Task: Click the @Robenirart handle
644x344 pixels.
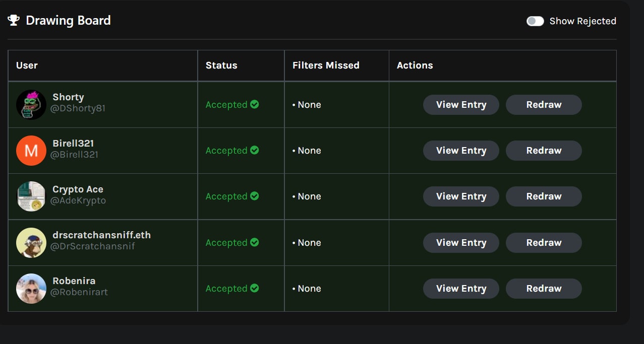Action: tap(79, 292)
